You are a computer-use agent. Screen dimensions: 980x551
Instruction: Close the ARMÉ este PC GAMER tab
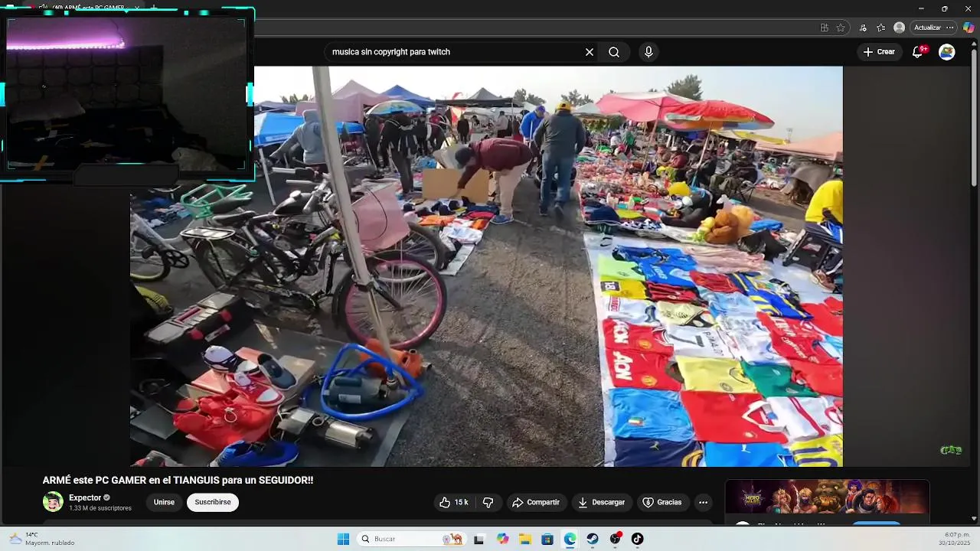(x=137, y=8)
